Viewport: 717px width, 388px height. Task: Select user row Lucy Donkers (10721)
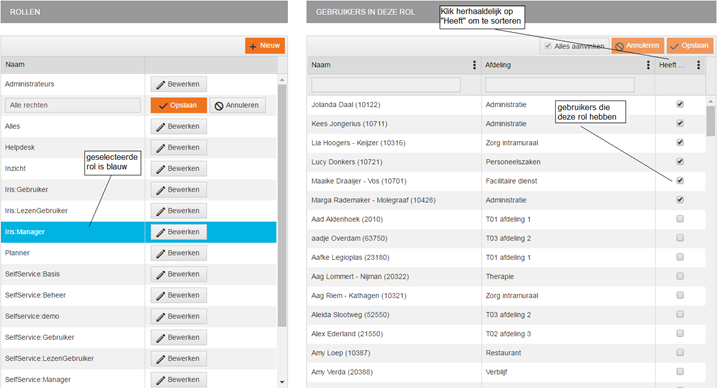click(506, 162)
